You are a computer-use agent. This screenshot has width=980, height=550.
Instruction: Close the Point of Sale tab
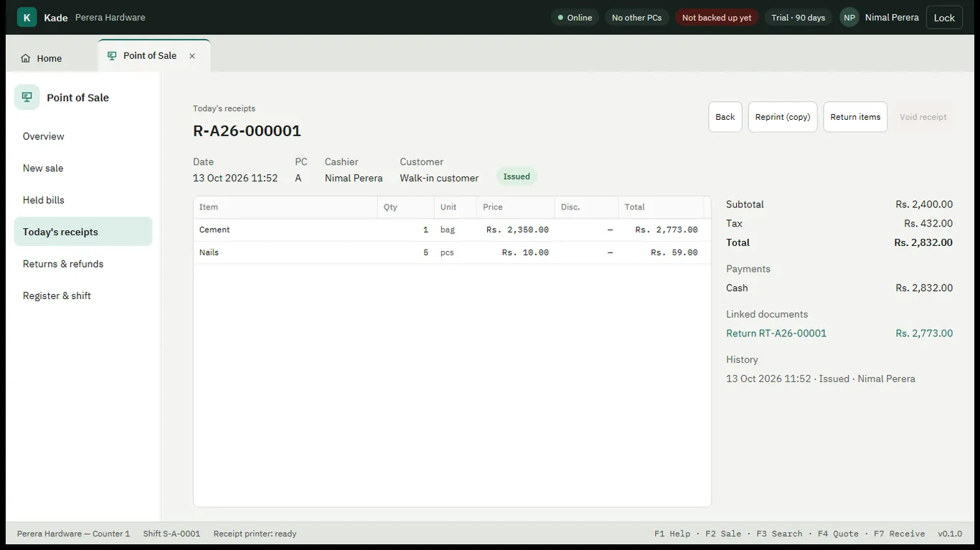(x=192, y=56)
